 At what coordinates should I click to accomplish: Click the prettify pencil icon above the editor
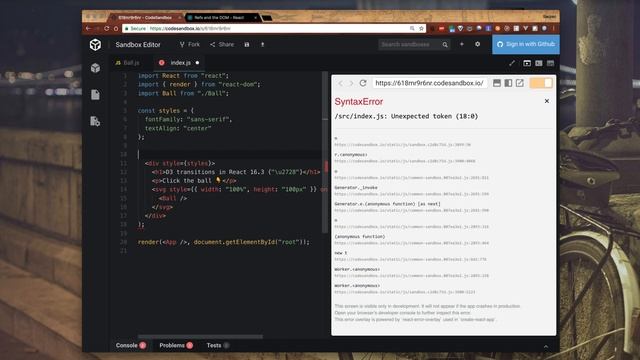512,63
